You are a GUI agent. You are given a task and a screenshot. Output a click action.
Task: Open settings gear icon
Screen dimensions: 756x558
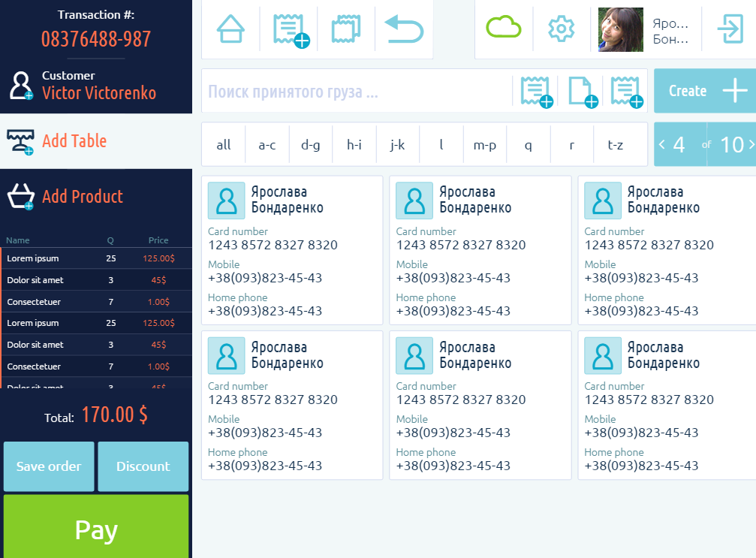[561, 29]
